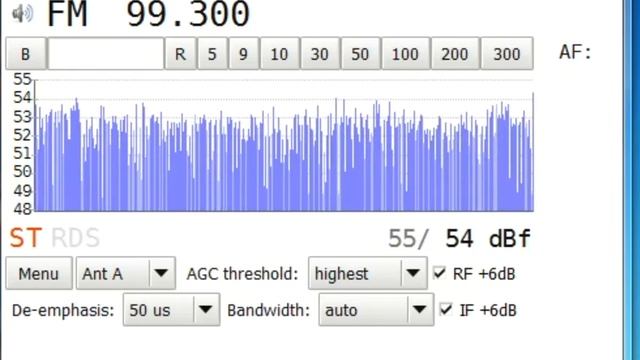The height and width of the screenshot is (360, 640).
Task: Select the 9 step button
Action: (244, 53)
